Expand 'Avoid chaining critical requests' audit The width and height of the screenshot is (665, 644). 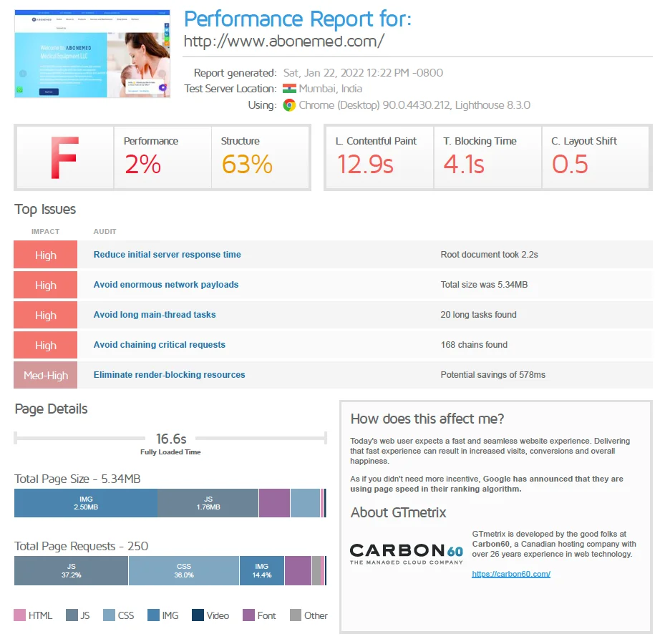(x=159, y=345)
